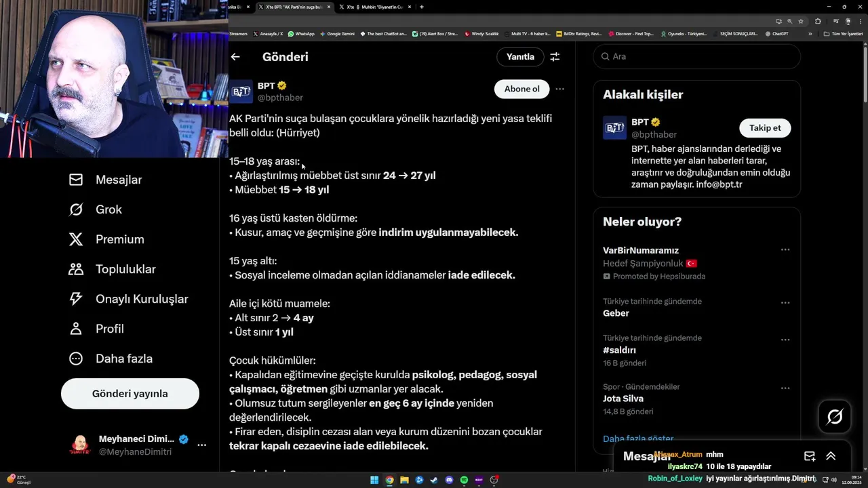
Task: Open Google Gemini bookmark
Action: click(x=337, y=33)
